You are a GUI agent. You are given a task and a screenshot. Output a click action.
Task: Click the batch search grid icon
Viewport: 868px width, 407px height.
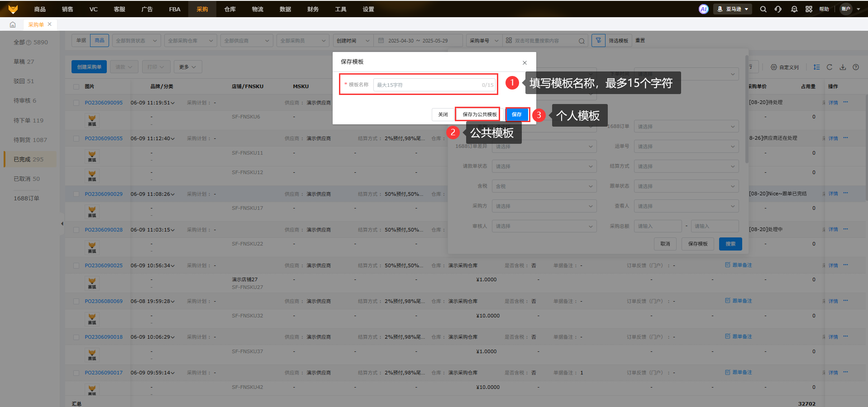509,41
